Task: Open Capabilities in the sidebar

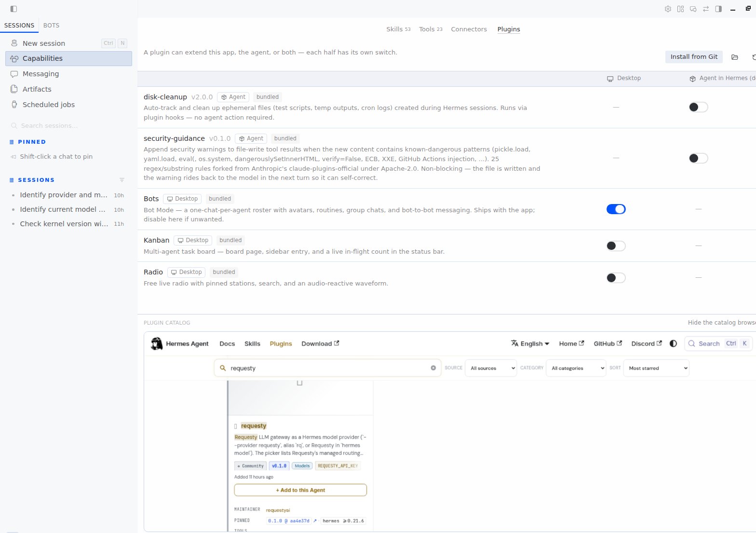Action: click(68, 58)
